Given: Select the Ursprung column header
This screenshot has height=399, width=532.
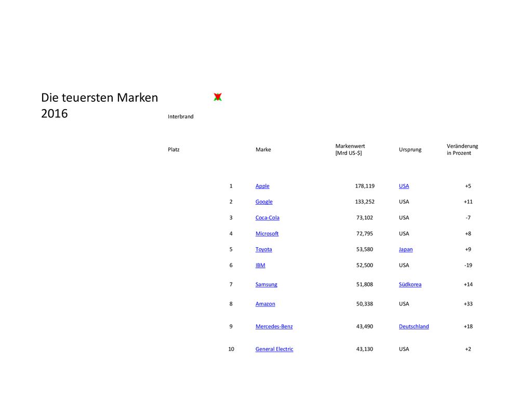Looking at the screenshot, I should 410,149.
